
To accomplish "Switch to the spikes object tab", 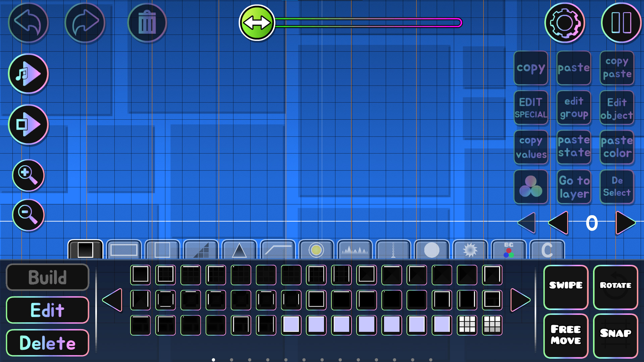I will [x=355, y=249].
